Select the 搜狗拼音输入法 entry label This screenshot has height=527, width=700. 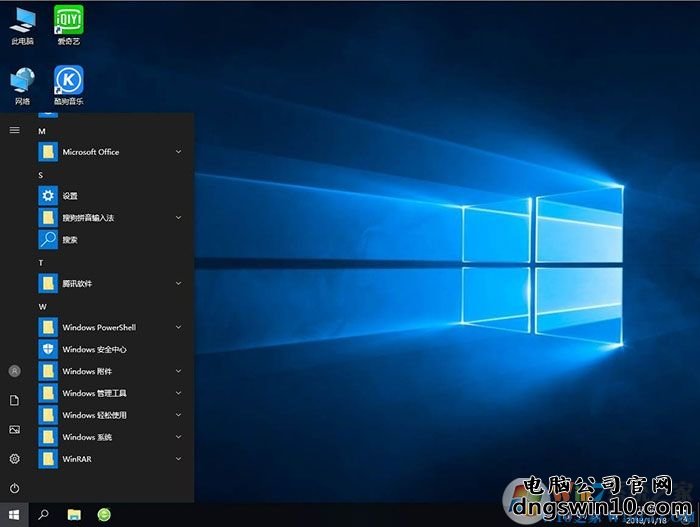point(88,217)
